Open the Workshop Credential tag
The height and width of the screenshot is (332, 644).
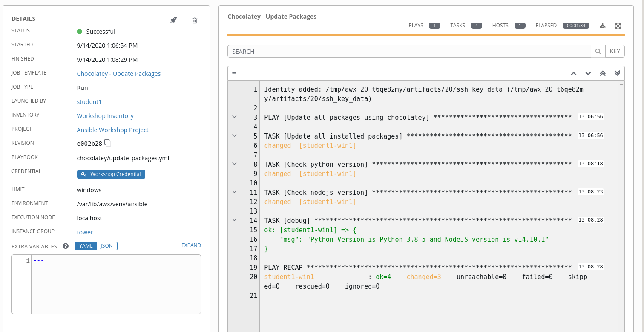point(111,174)
